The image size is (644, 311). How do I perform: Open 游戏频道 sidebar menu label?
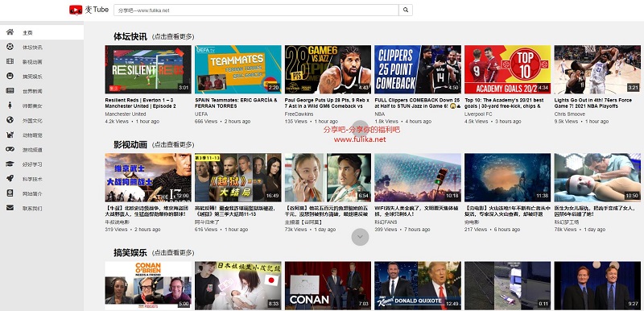coord(32,150)
